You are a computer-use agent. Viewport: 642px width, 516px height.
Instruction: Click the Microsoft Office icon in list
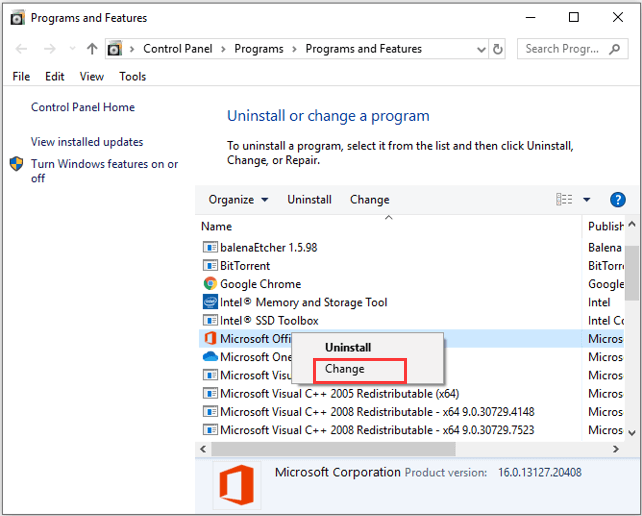(x=210, y=339)
